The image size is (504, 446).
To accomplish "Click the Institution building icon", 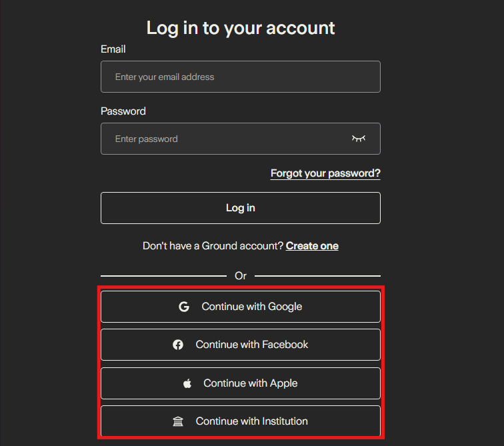I will click(x=178, y=421).
